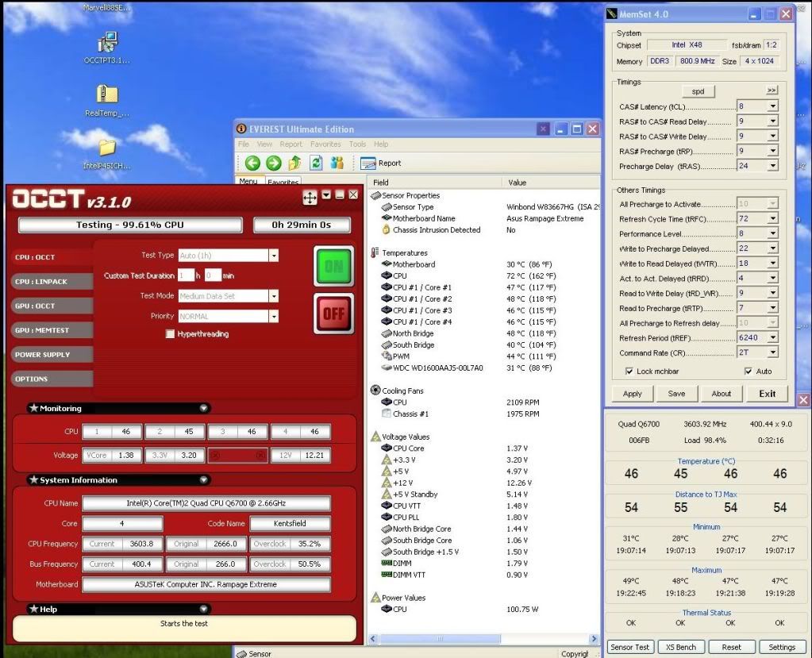The height and width of the screenshot is (658, 812).
Task: Click the Settings button in RealTemp
Action: pos(782,647)
